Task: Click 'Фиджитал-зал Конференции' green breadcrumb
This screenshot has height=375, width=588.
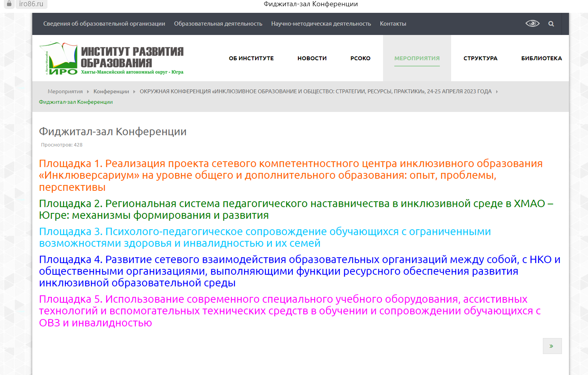Action: [x=76, y=102]
